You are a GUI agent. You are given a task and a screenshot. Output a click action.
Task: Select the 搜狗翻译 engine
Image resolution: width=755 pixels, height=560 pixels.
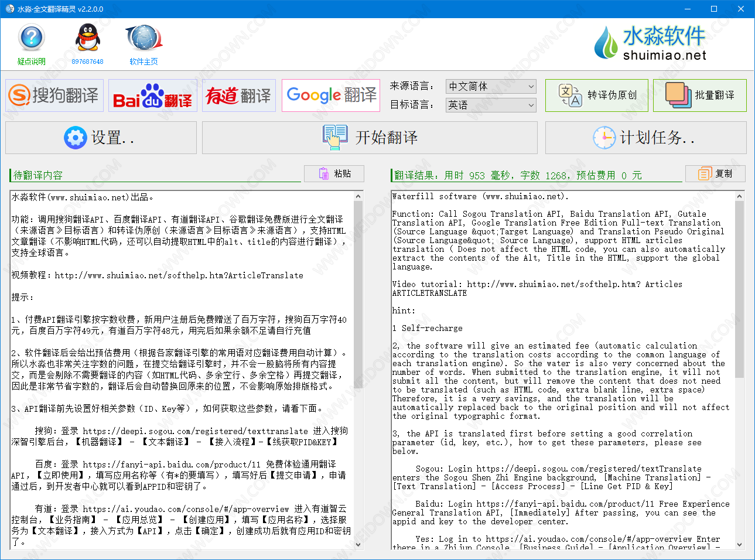pyautogui.click(x=54, y=95)
